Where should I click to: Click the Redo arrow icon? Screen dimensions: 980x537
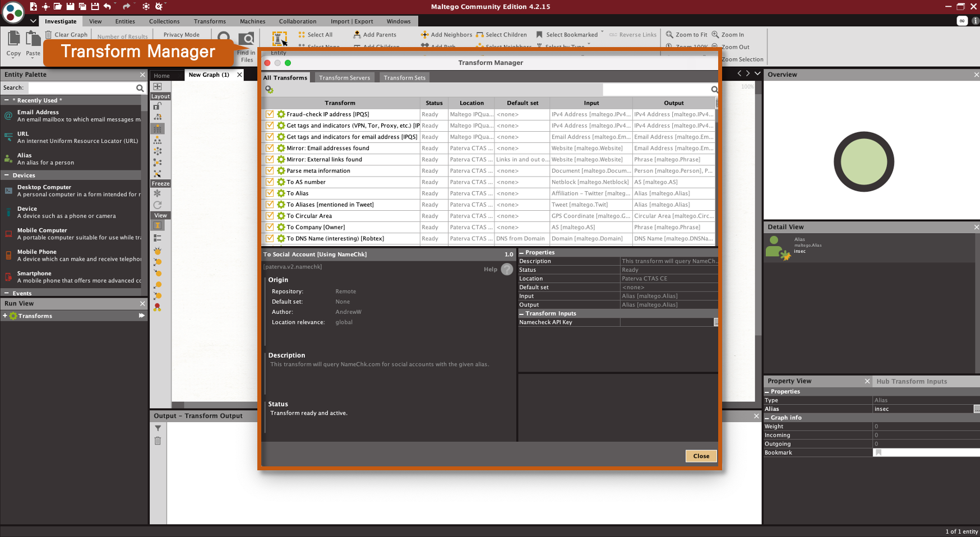coord(126,6)
